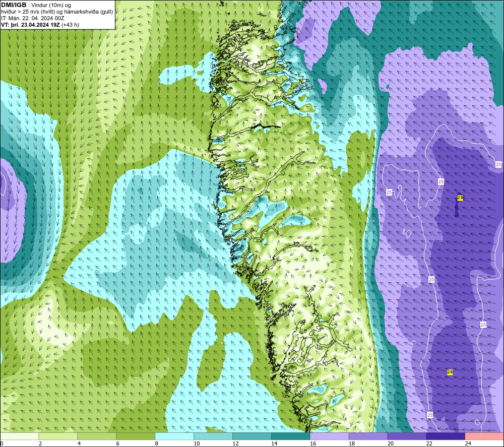Select the light cyan 8–10 m/s legend swatch
Image resolution: width=504 pixels, height=447 pixels.
174,436
